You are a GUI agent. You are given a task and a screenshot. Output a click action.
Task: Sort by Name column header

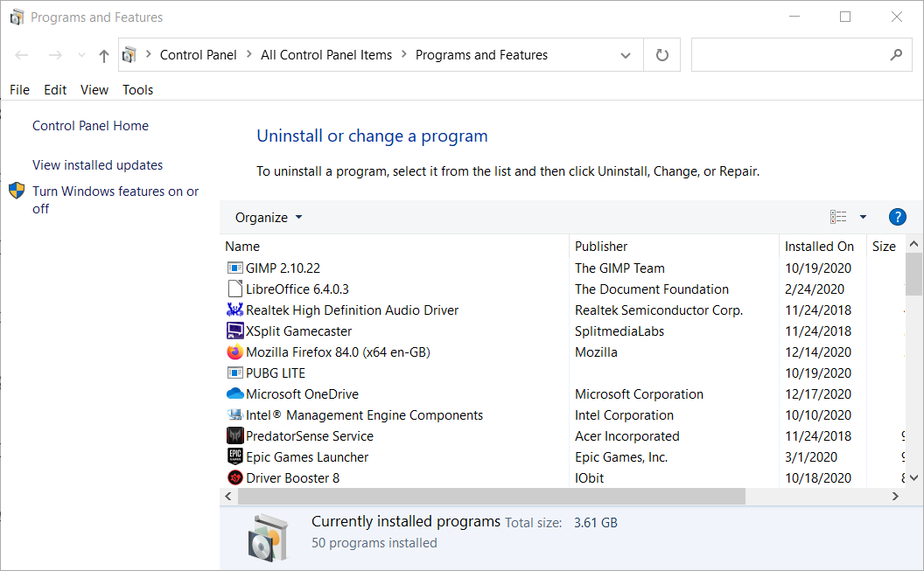(395, 247)
